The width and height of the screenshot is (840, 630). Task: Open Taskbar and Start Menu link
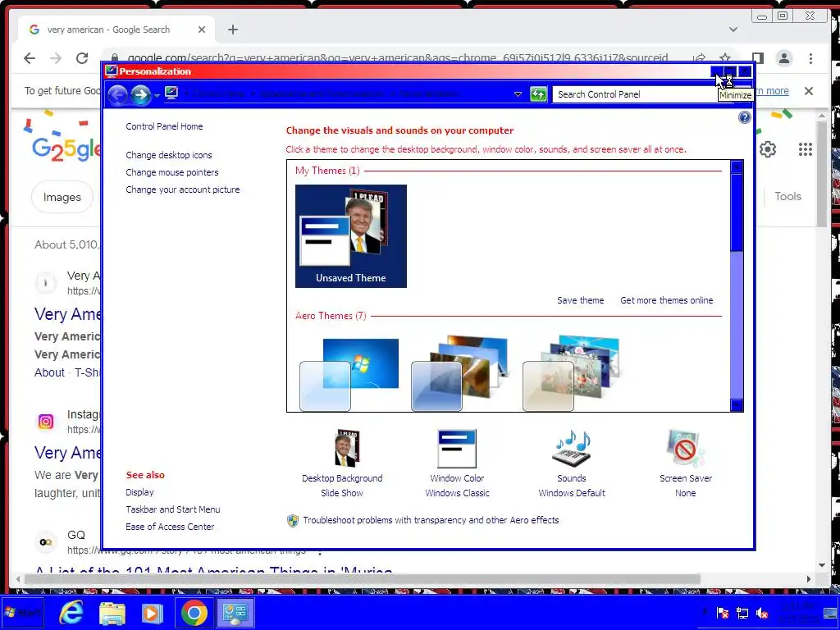172,509
